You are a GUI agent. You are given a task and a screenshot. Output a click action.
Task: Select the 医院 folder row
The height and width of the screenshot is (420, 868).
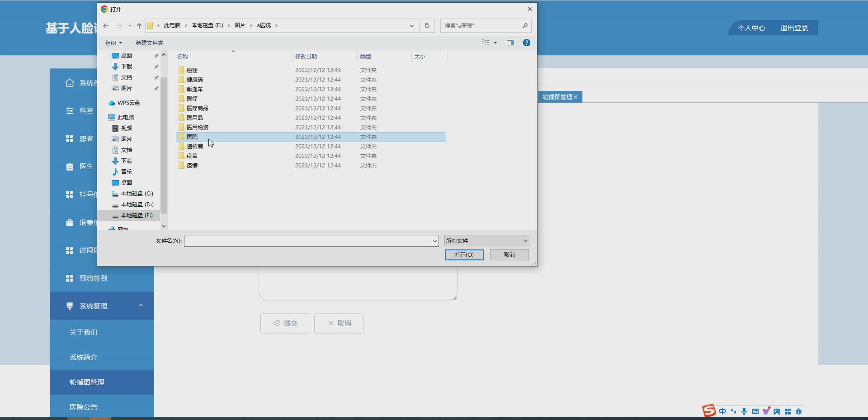(x=311, y=137)
